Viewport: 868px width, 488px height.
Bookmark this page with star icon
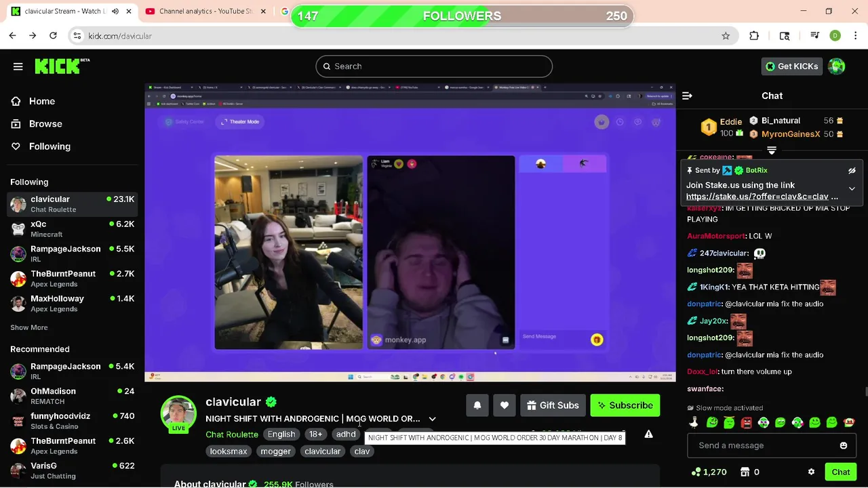coord(726,36)
